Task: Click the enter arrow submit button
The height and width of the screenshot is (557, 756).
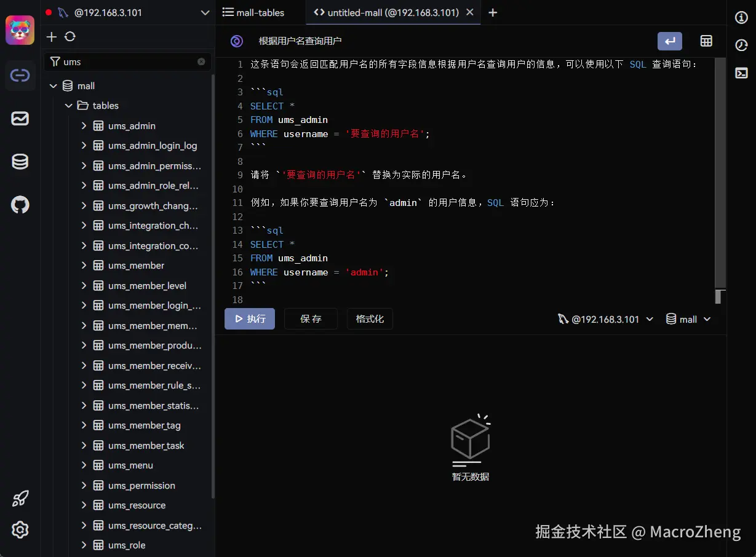Action: [670, 41]
